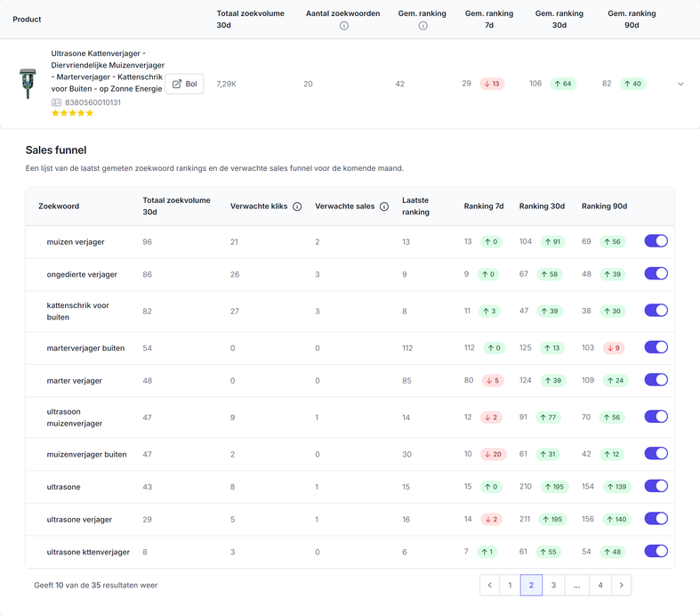Viewport: 700px width, 615px height.
Task: Click the Sales funnel heading
Action: [56, 150]
